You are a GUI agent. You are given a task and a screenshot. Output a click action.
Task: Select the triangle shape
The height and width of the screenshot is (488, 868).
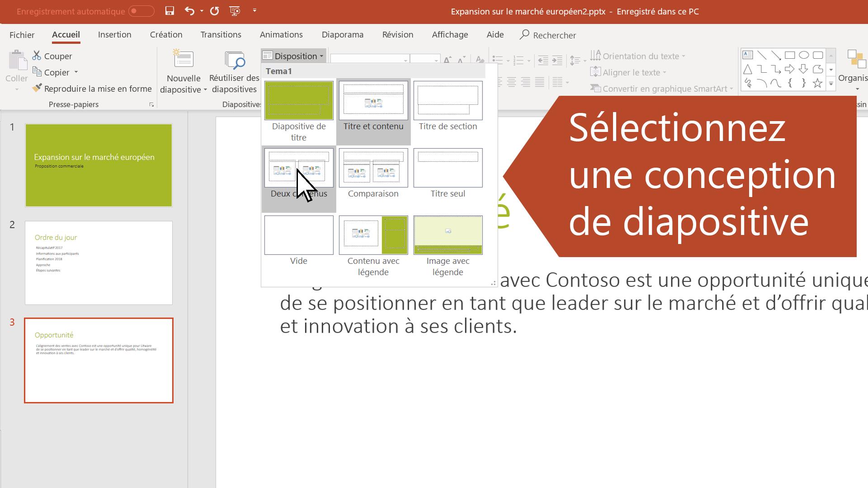[x=748, y=69]
